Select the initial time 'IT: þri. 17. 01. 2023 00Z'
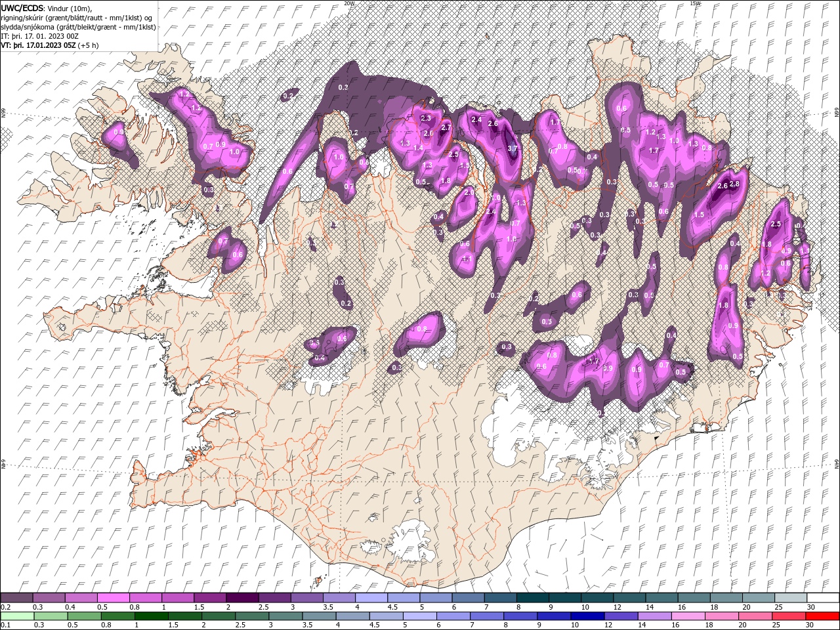Image resolution: width=840 pixels, height=630 pixels. click(40, 36)
